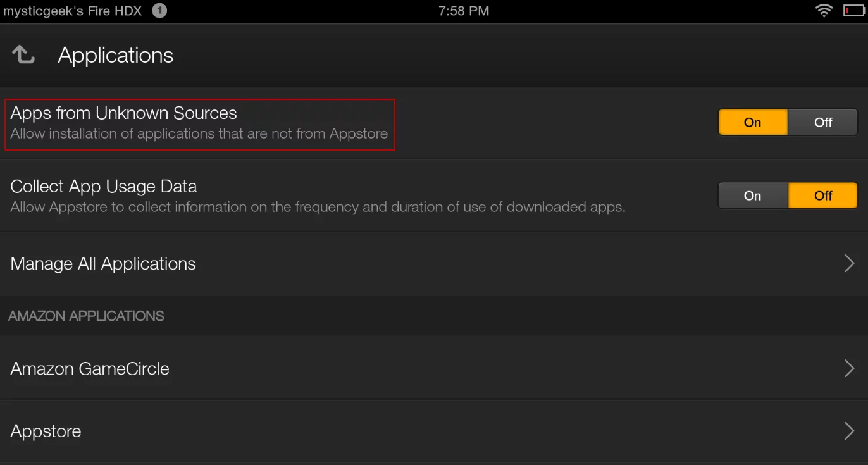Open the Appstore settings entry

click(46, 431)
